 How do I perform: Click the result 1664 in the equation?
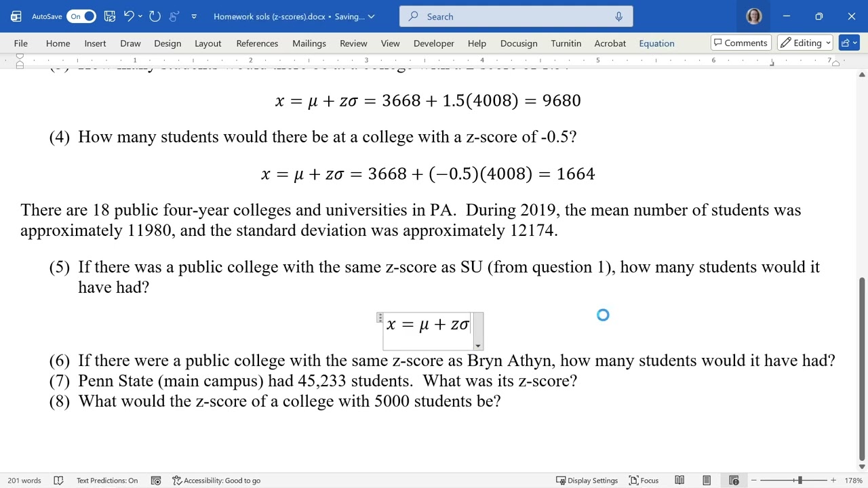pos(576,174)
